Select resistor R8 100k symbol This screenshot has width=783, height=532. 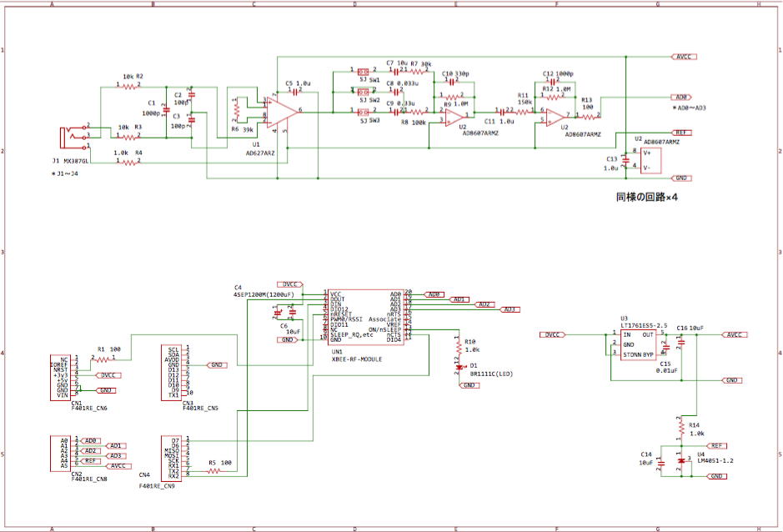[418, 113]
